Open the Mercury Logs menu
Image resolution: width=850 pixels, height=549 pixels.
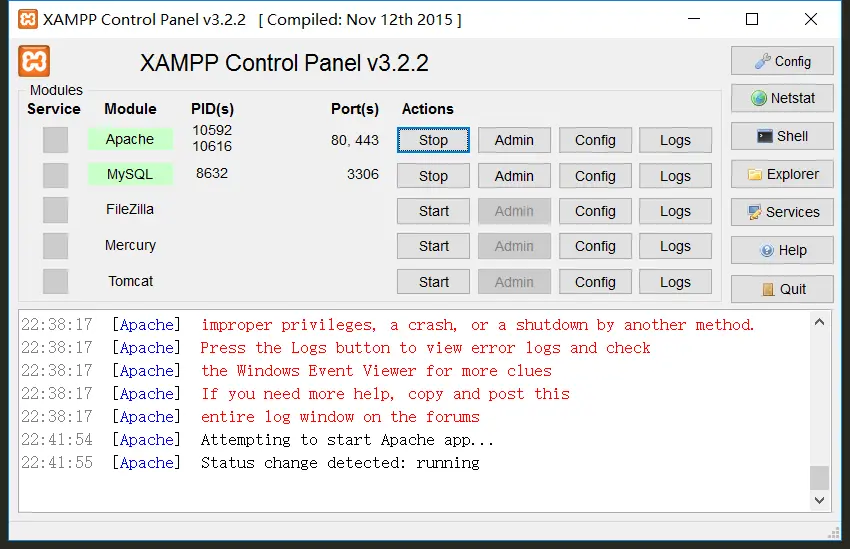(x=675, y=246)
